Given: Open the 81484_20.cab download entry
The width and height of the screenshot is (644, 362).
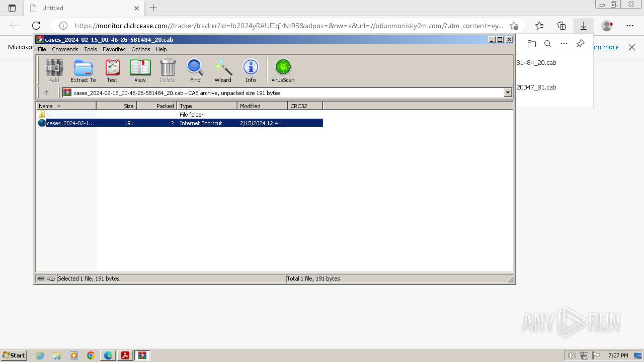Looking at the screenshot, I should click(536, 63).
